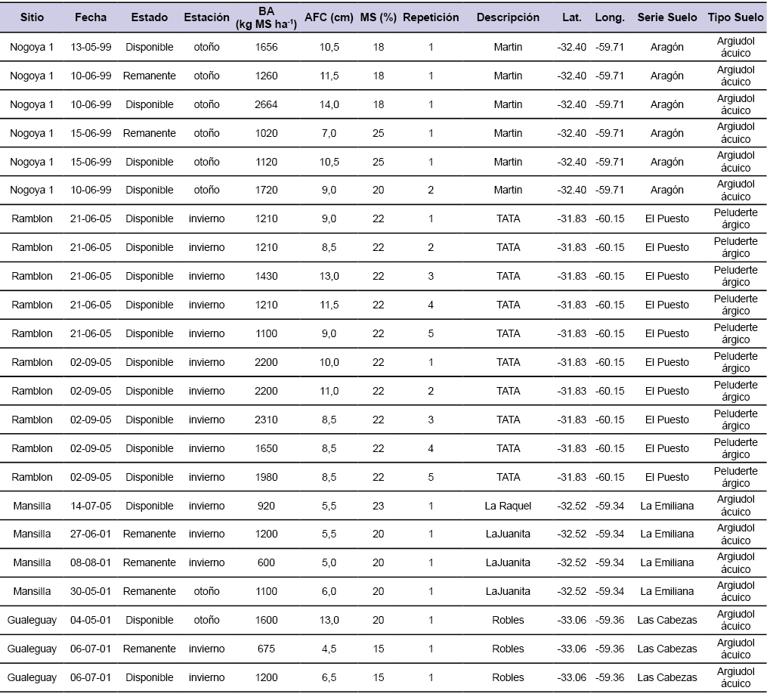This screenshot has height=700, width=770.
Task: Click the Estado column header
Action: [x=150, y=17]
